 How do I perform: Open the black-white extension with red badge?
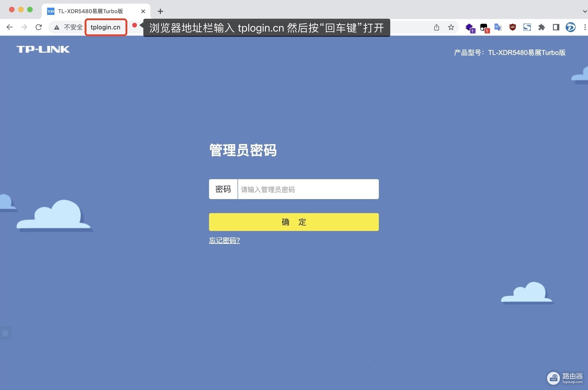click(485, 28)
